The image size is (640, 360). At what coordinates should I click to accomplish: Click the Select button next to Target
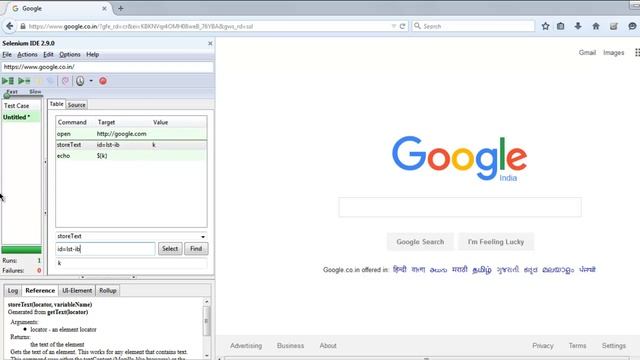[x=170, y=249]
